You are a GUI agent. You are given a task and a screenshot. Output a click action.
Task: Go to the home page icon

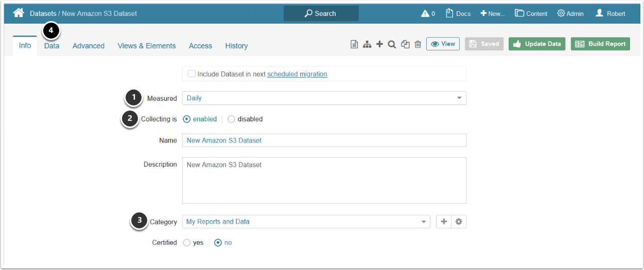19,13
